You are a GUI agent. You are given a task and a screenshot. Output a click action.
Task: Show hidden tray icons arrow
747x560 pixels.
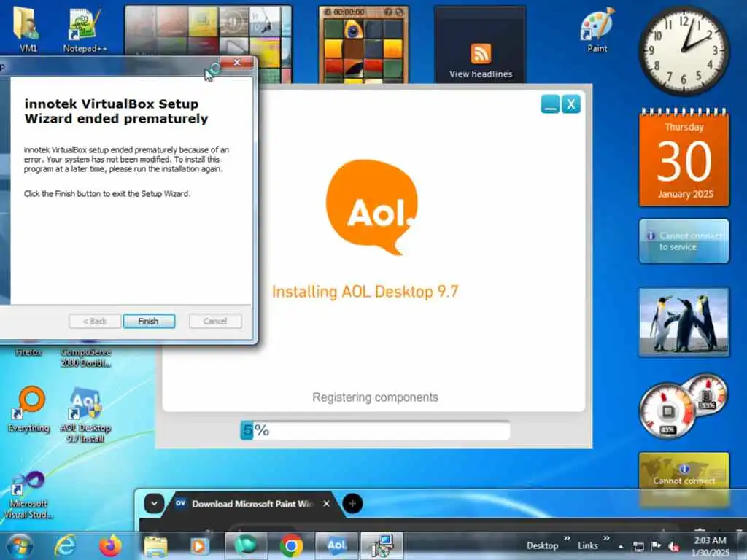click(x=621, y=546)
